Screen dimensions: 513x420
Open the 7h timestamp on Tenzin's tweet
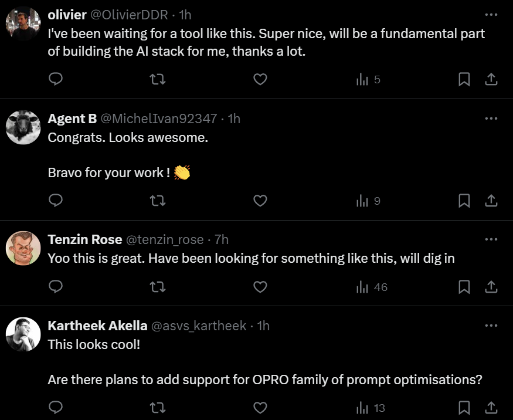[x=222, y=239]
